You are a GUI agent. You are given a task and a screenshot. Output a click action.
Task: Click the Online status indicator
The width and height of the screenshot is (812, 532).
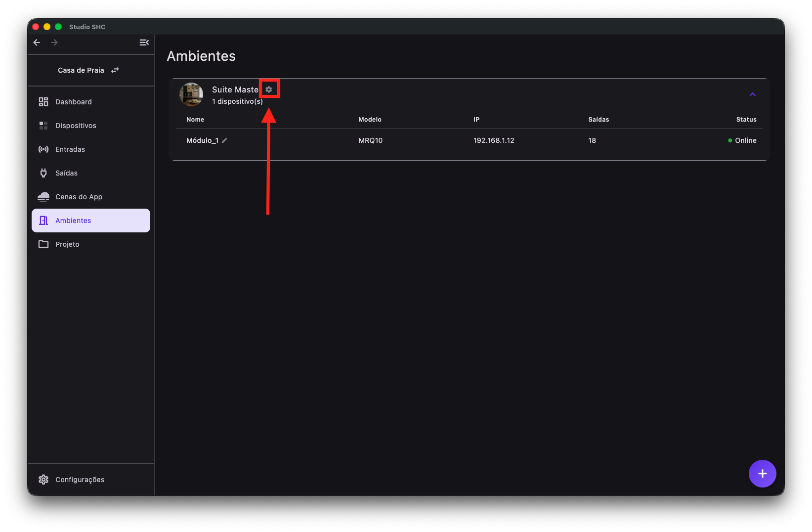742,140
